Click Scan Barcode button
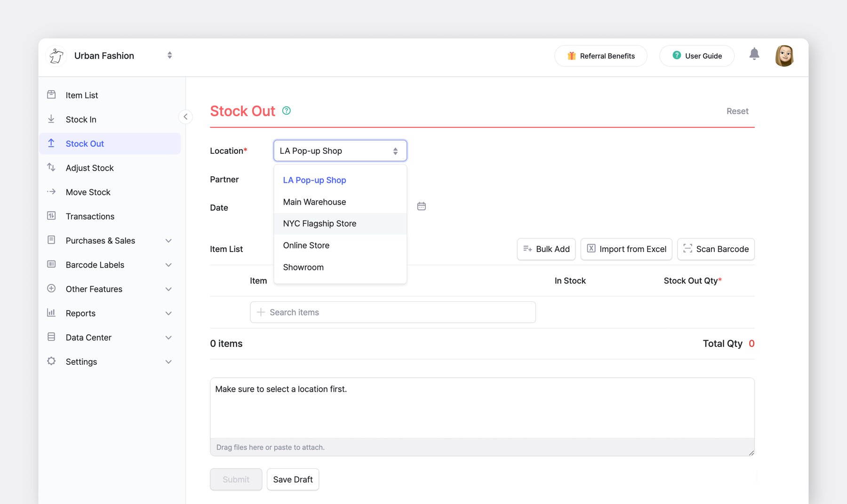847x504 pixels. click(x=715, y=249)
